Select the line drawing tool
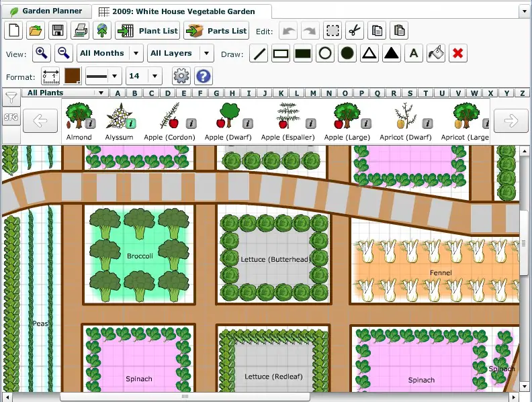The height and width of the screenshot is (402, 532). [x=259, y=53]
